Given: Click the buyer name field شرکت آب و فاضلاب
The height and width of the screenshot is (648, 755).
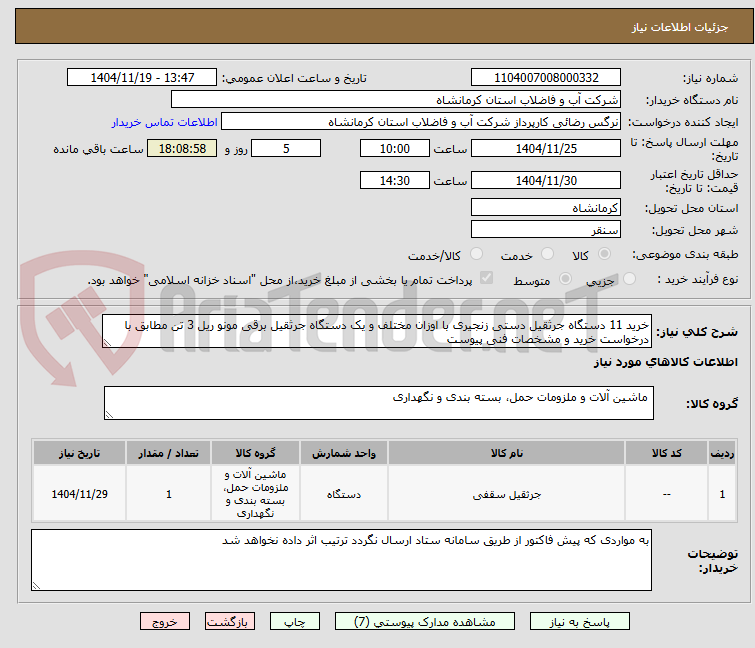Looking at the screenshot, I should 396,100.
